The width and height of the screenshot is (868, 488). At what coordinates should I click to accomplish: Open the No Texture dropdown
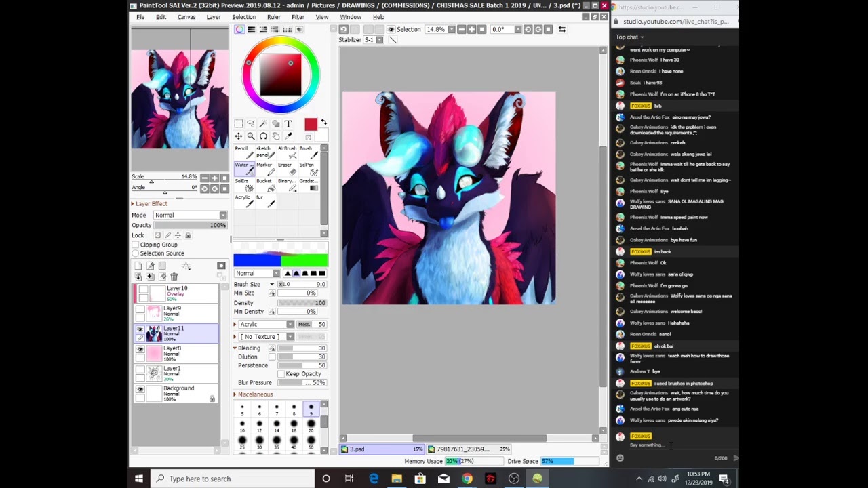267,337
